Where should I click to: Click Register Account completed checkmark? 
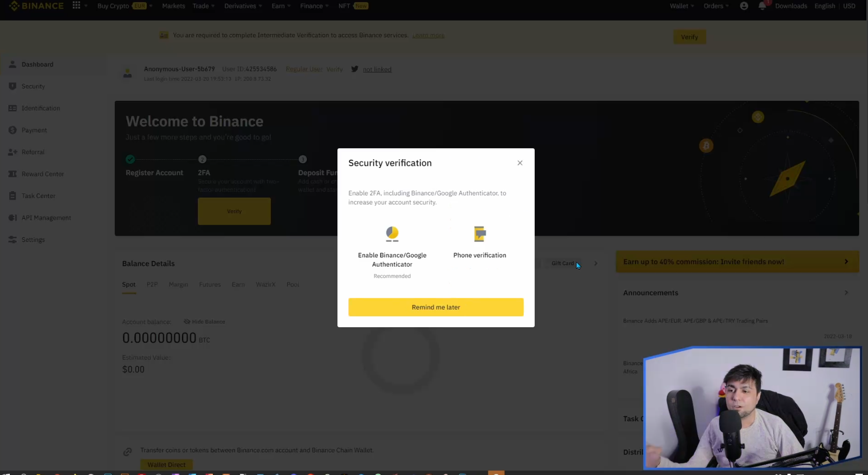point(130,159)
